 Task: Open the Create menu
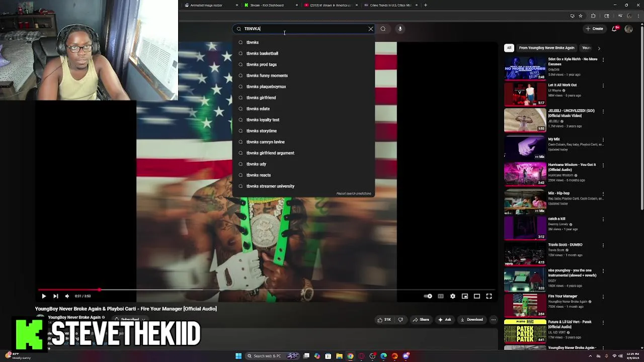pyautogui.click(x=595, y=29)
